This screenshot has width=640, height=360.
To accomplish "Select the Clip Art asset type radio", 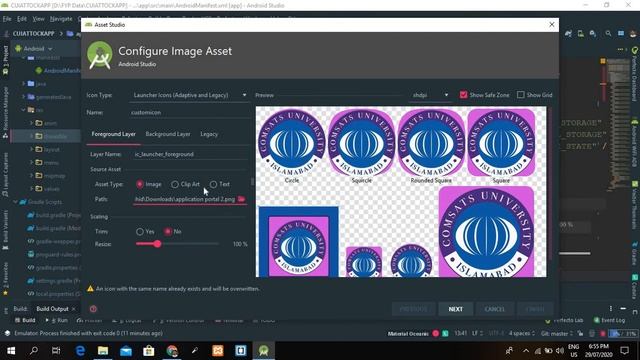I will click(x=175, y=184).
